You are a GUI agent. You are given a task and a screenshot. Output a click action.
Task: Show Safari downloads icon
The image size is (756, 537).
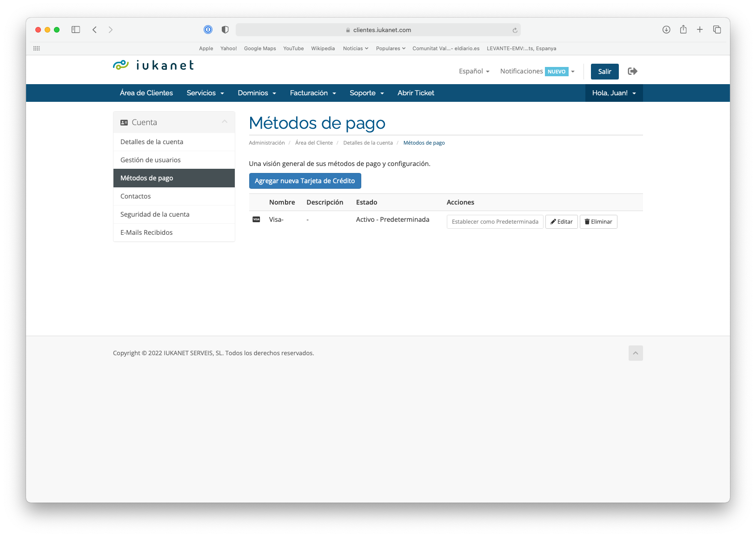pyautogui.click(x=666, y=30)
